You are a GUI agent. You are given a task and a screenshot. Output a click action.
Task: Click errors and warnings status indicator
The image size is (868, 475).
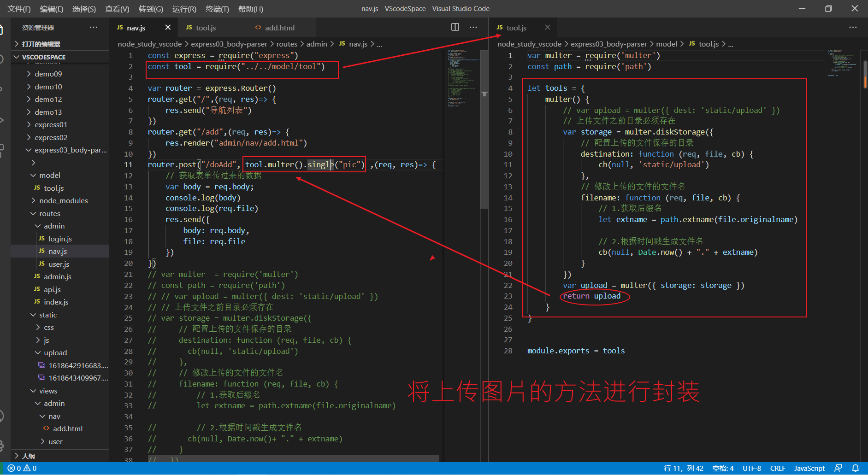[22, 468]
